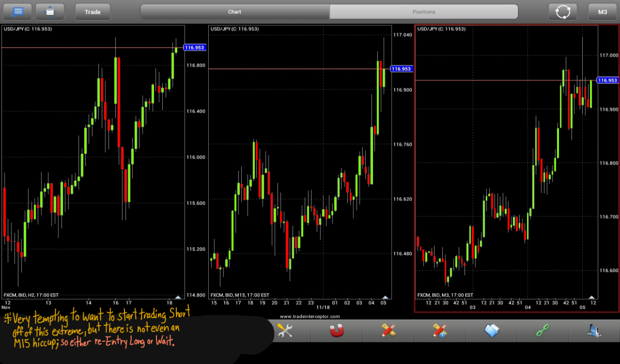Open the chart layout switcher icon
Viewport: 620px width, 364px height.
pyautogui.click(x=50, y=11)
